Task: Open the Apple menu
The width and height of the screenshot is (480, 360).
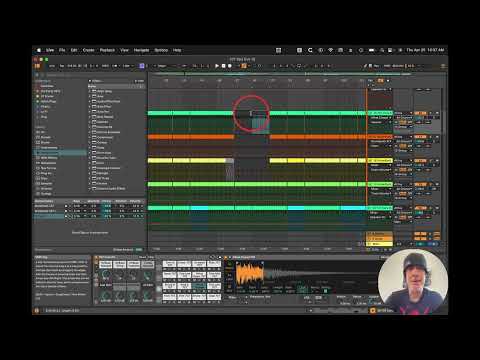Action: [x=39, y=50]
